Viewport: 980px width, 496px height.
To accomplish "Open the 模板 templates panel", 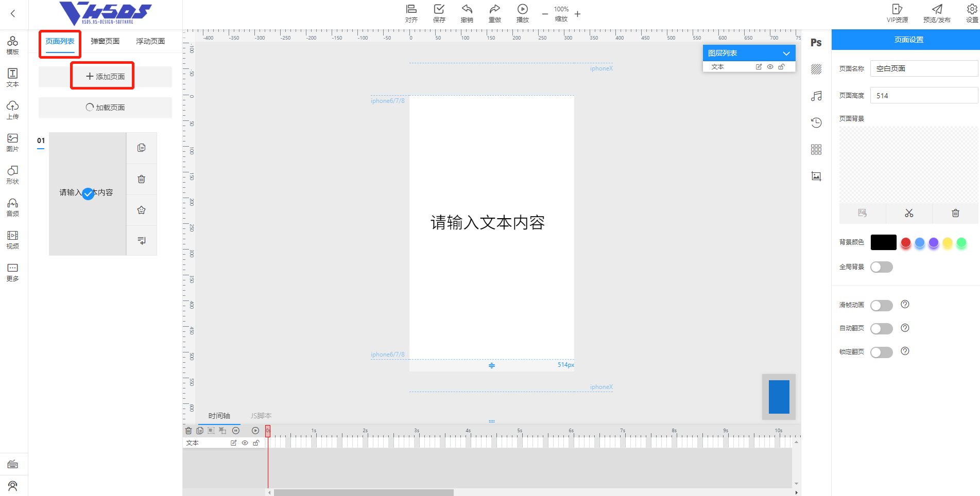I will point(12,45).
